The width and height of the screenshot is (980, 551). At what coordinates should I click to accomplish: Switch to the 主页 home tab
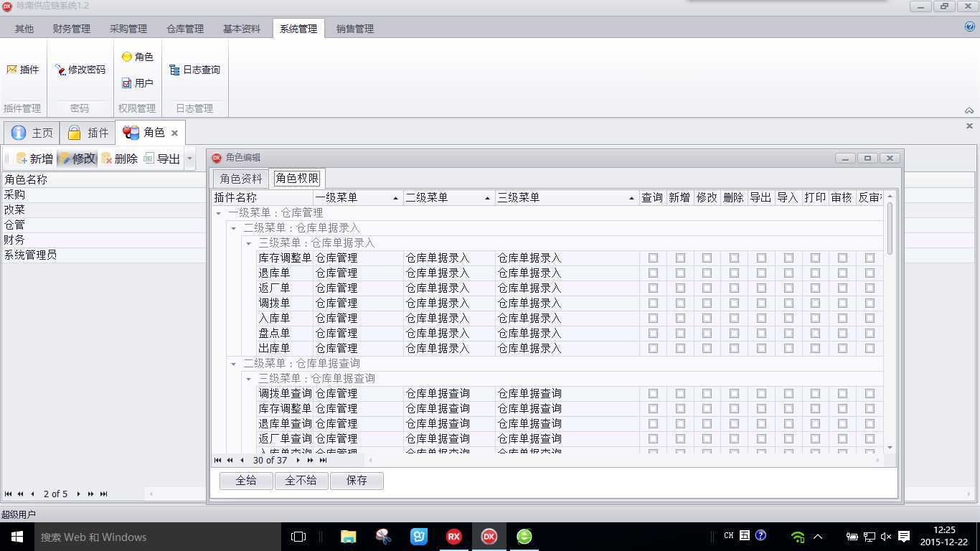tap(32, 133)
